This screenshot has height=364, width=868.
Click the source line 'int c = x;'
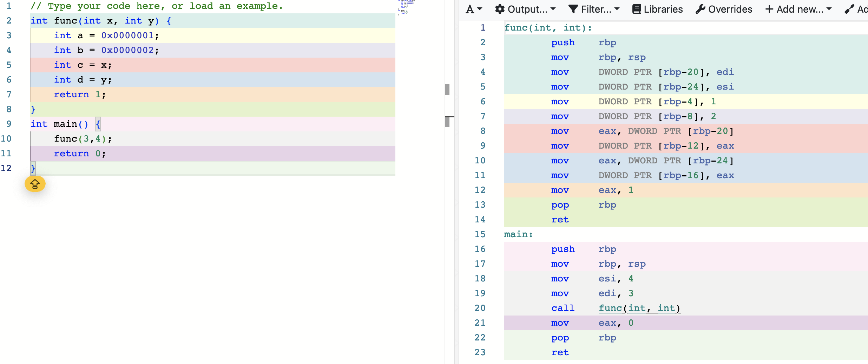(83, 65)
